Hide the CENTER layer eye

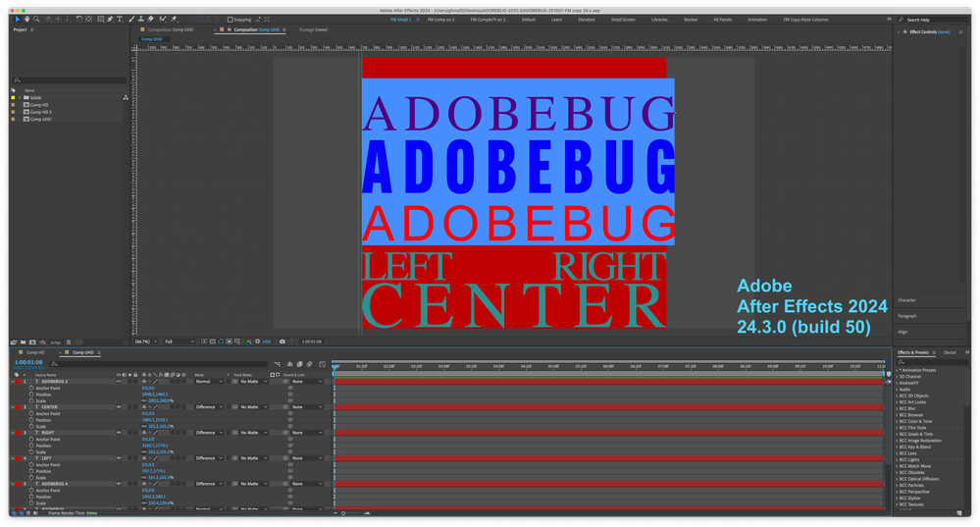[x=119, y=407]
